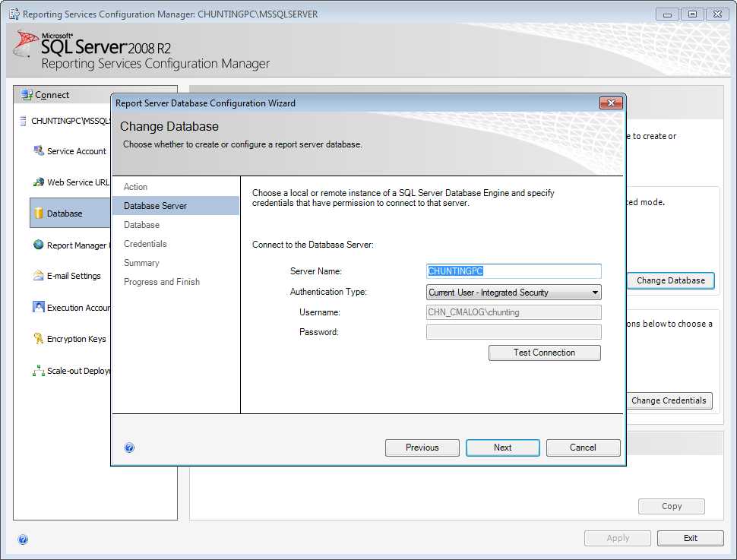
Task: Open the Encryption Keys page
Action: [x=77, y=339]
